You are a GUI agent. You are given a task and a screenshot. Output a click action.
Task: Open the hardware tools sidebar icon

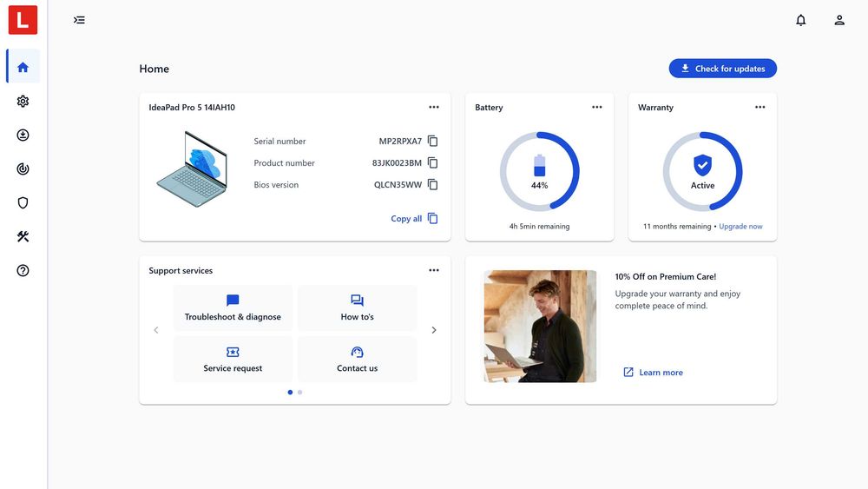[x=23, y=236]
